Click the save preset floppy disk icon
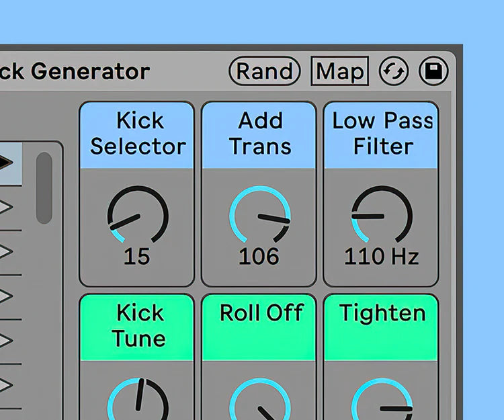 click(x=433, y=71)
